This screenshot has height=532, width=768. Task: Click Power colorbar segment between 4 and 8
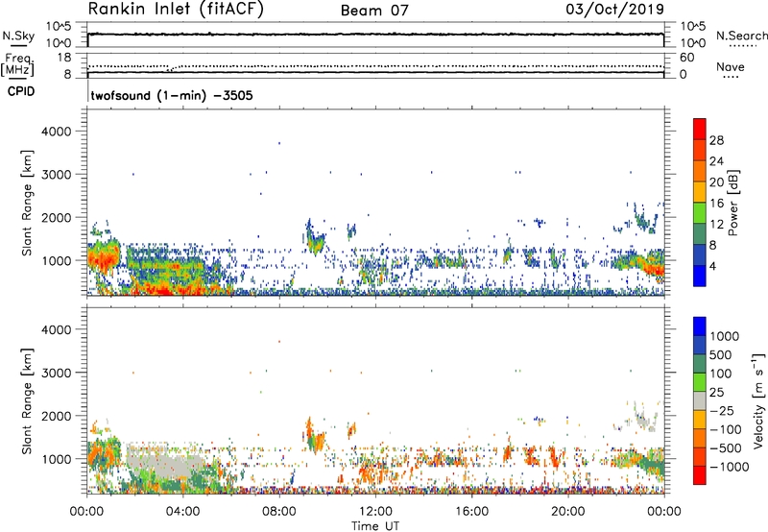coord(700,254)
